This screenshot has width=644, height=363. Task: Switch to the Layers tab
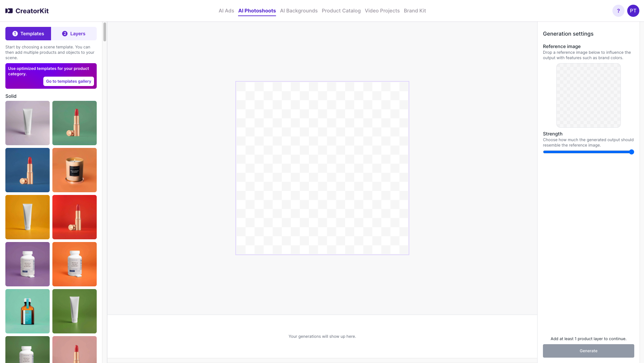pyautogui.click(x=74, y=34)
